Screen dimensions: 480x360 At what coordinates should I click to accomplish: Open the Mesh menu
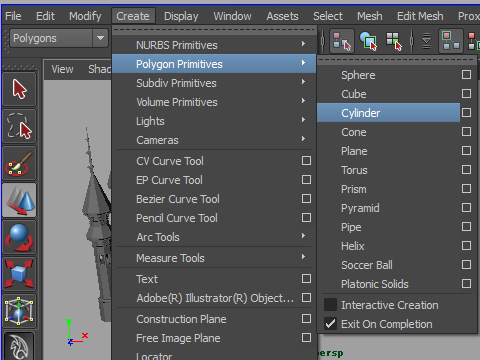(370, 16)
